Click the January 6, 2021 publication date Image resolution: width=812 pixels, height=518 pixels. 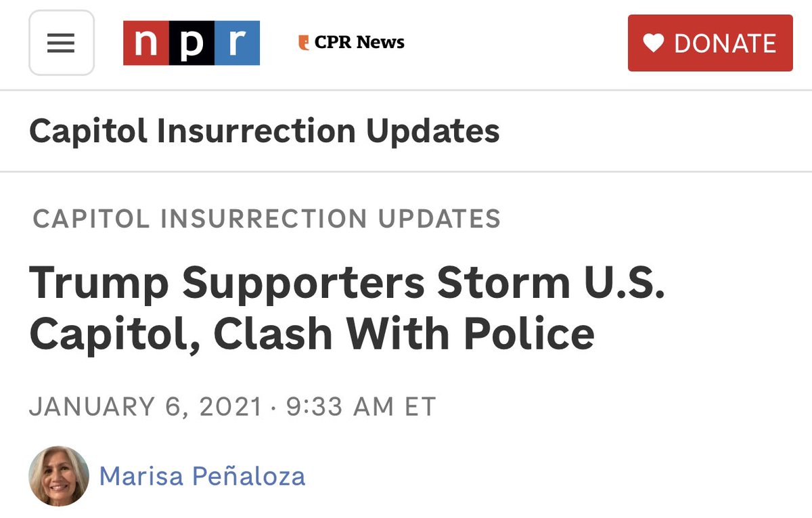(x=145, y=406)
